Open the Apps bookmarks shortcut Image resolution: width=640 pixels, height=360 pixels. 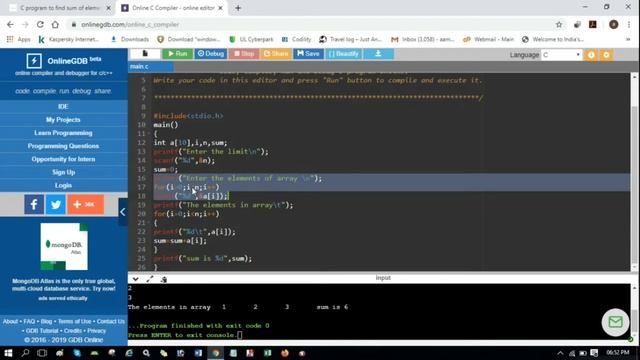coord(18,39)
